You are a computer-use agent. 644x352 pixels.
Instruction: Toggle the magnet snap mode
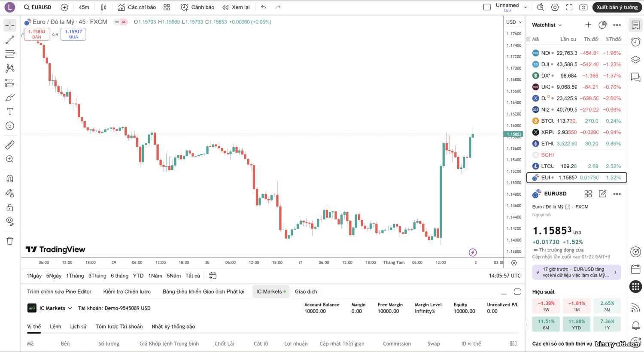pos(10,179)
